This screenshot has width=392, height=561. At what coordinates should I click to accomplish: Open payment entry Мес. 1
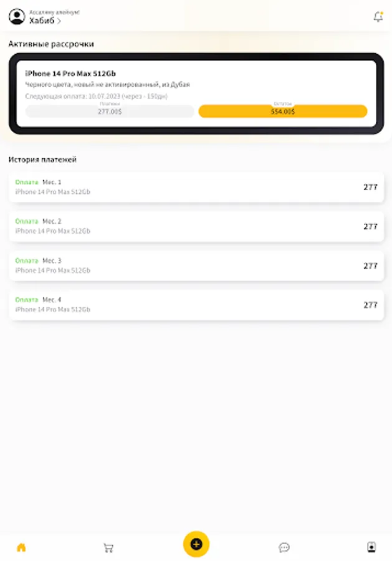pyautogui.click(x=196, y=187)
